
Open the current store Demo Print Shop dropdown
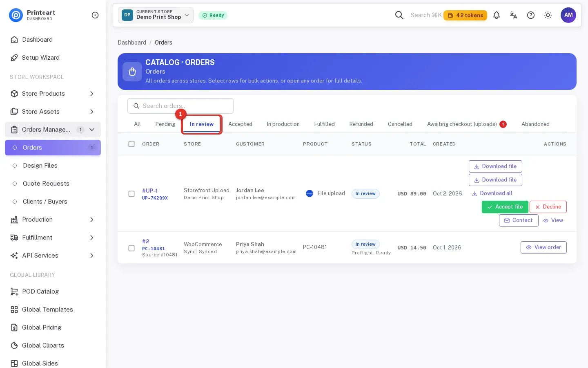click(x=156, y=15)
